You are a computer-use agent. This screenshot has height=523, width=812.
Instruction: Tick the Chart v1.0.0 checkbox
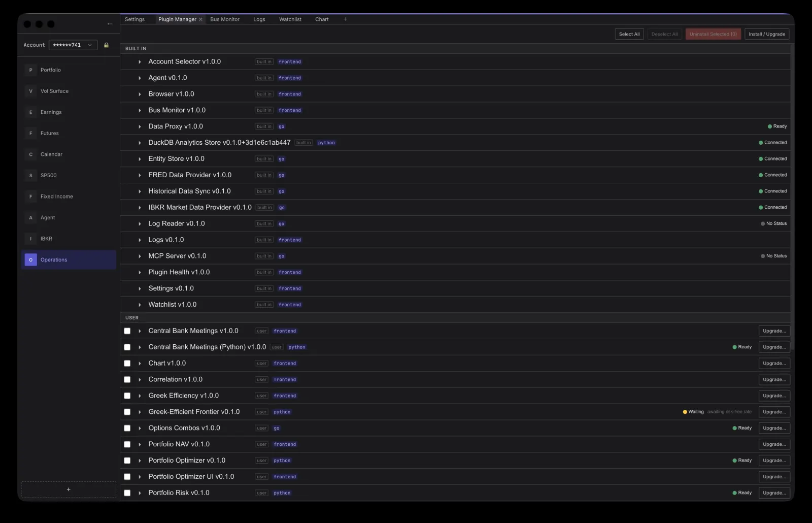(127, 364)
